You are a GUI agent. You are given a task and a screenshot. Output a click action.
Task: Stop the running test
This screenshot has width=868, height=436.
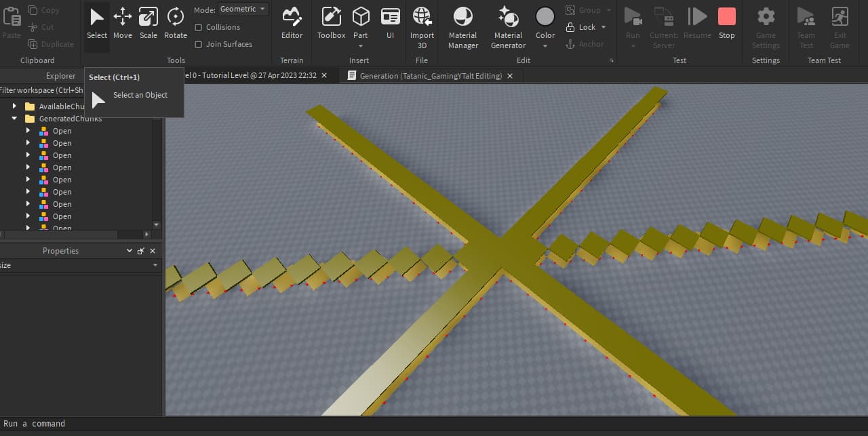coord(726,22)
